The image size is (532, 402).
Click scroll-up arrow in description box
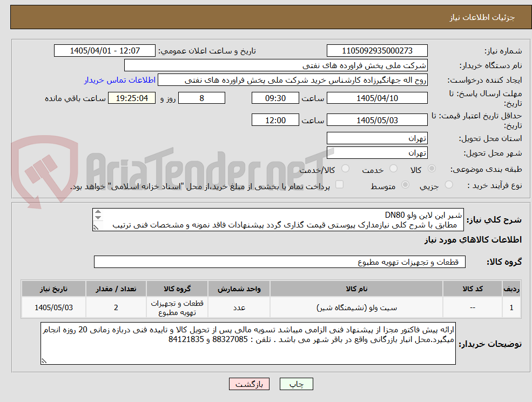click(x=98, y=212)
